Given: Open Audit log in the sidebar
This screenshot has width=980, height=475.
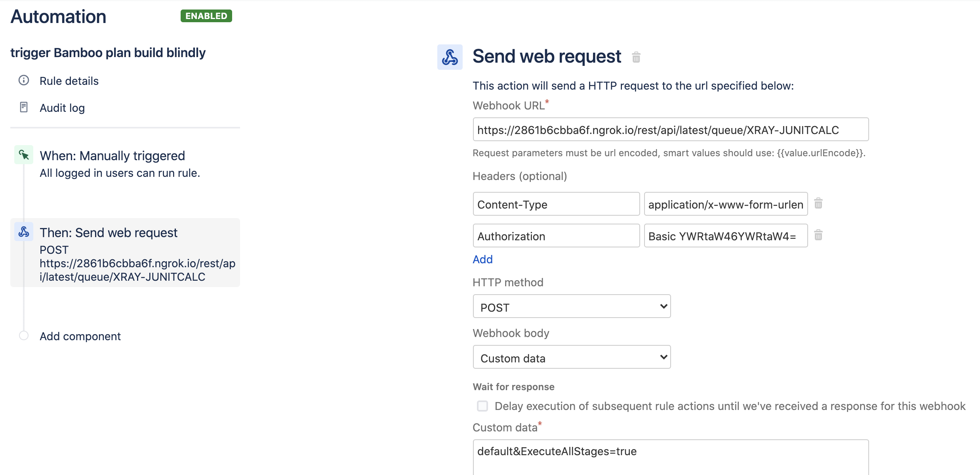Looking at the screenshot, I should pyautogui.click(x=62, y=108).
